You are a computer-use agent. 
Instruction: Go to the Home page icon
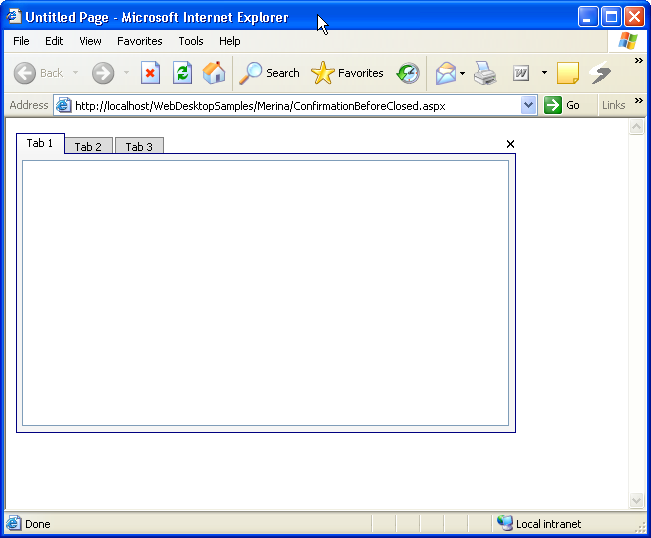pyautogui.click(x=214, y=73)
